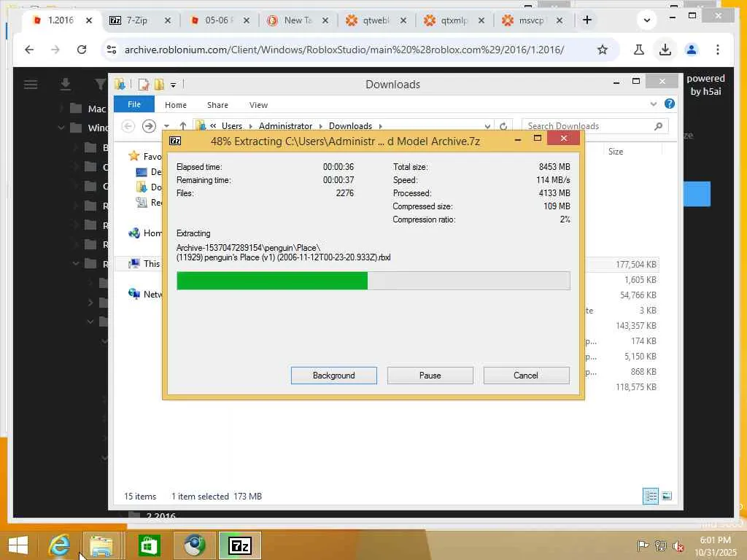Image resolution: width=747 pixels, height=560 pixels.
Task: Click Explorer forward navigation arrow
Action: [149, 125]
